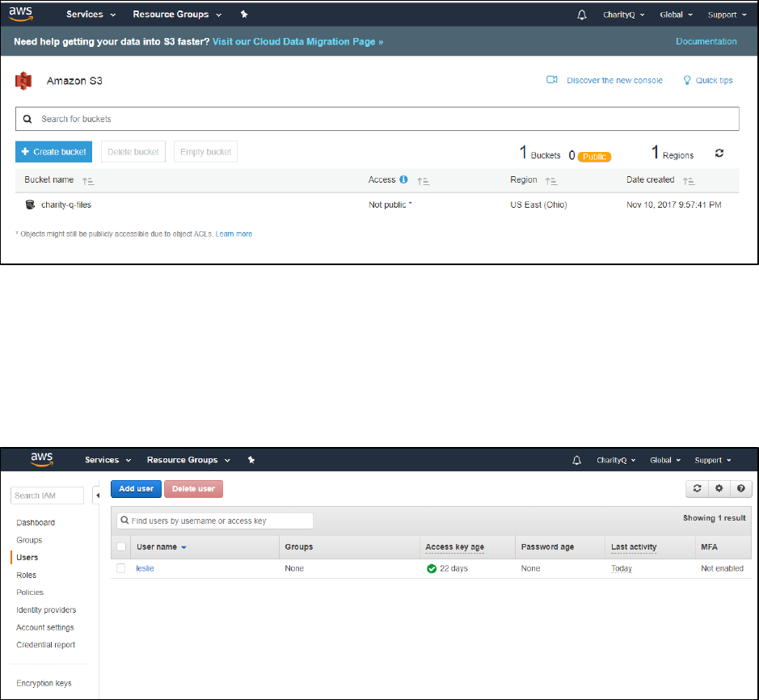The height and width of the screenshot is (700, 759).
Task: Open Services dropdown in IAM console
Action: 108,460
